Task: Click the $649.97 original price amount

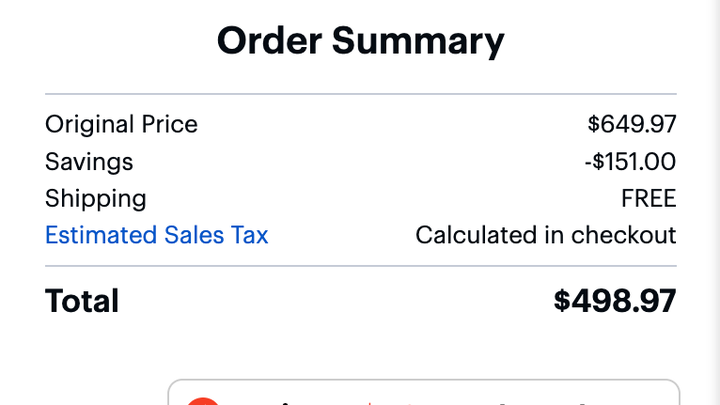Action: tap(632, 124)
